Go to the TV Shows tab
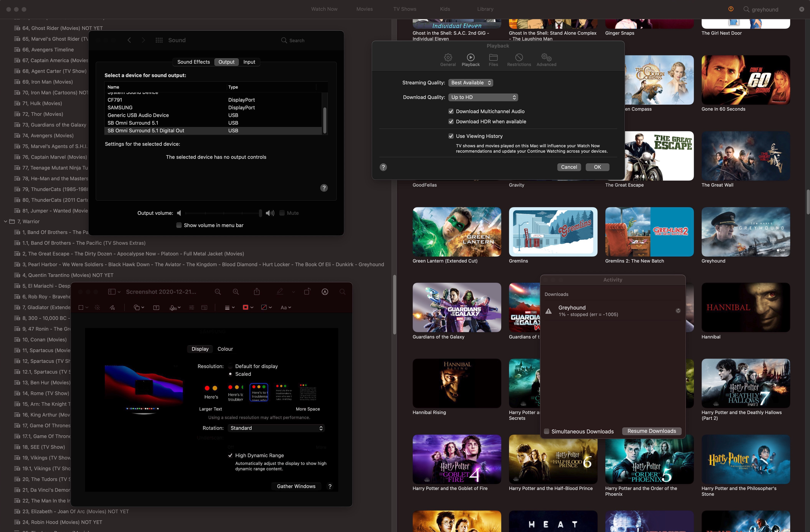This screenshot has width=810, height=532. 405,9
